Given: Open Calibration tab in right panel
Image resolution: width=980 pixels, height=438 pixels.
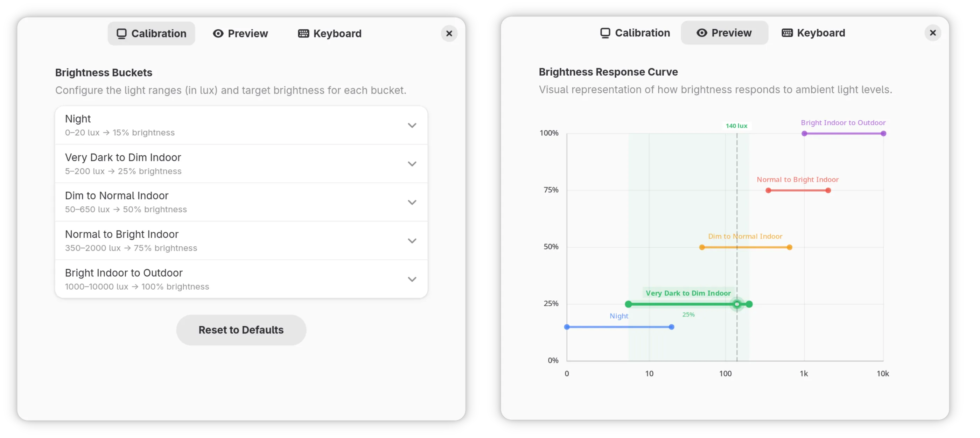Looking at the screenshot, I should click(x=635, y=33).
